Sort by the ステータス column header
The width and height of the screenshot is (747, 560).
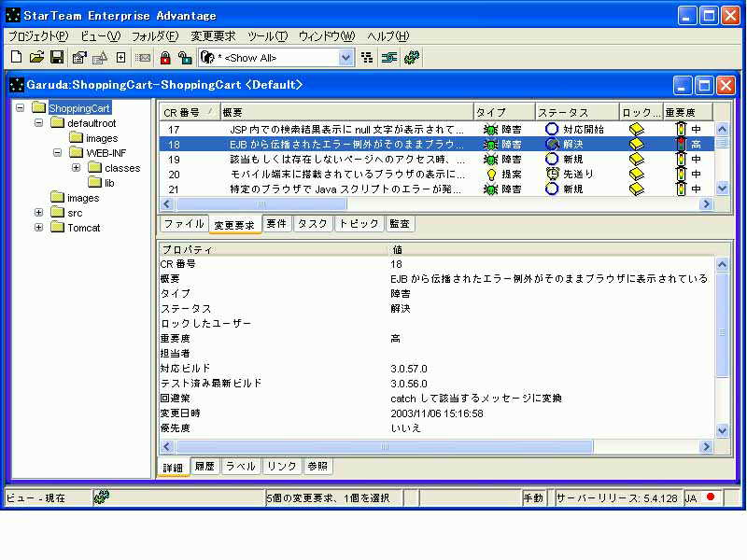(577, 113)
